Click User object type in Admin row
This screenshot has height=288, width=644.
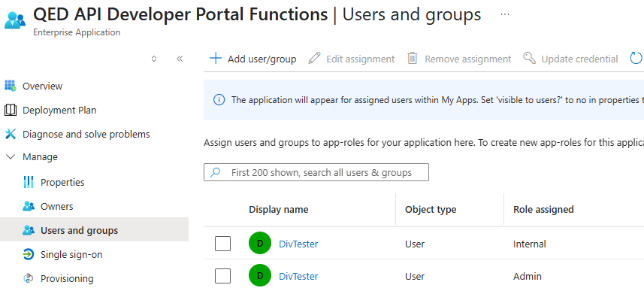click(x=414, y=277)
